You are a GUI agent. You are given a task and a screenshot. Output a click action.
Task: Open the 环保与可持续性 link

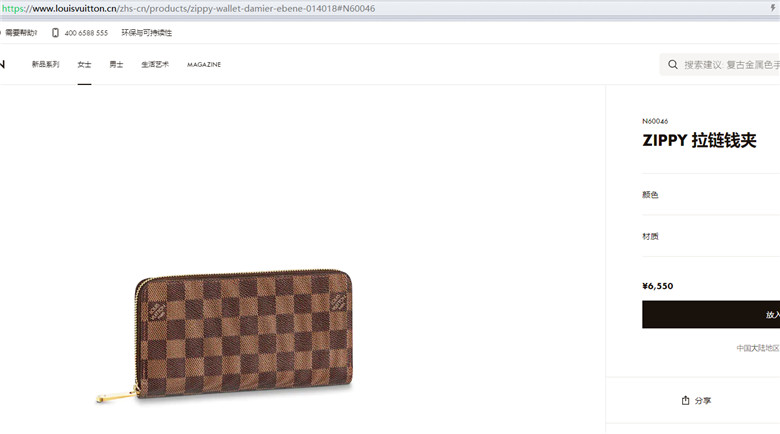point(146,33)
